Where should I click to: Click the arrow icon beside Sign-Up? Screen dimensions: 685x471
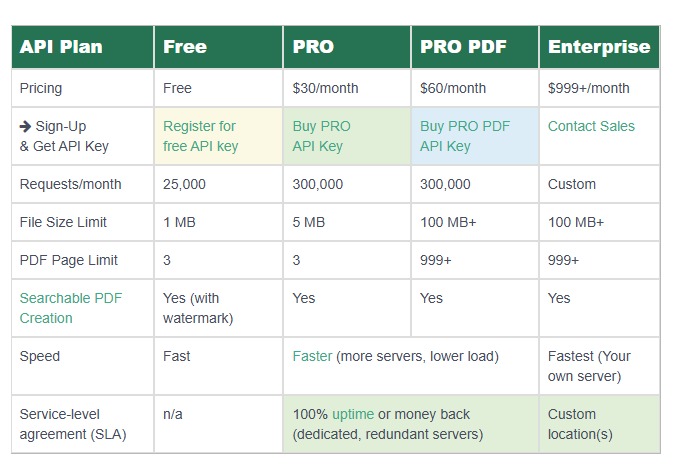tap(26, 127)
